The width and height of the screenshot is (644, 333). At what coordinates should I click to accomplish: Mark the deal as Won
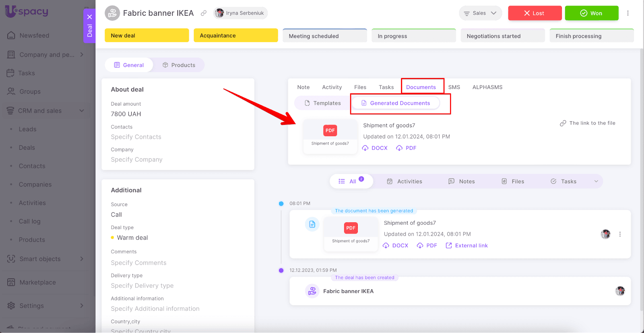591,13
